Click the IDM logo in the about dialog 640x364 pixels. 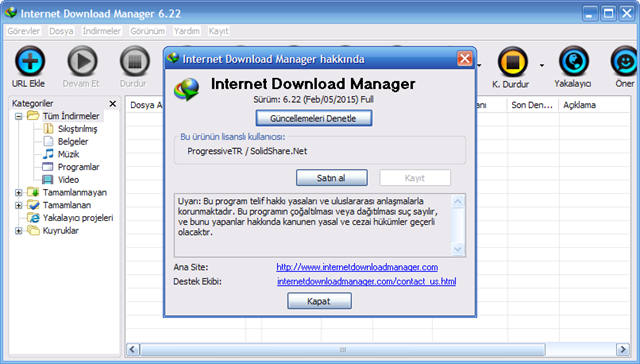pyautogui.click(x=187, y=89)
